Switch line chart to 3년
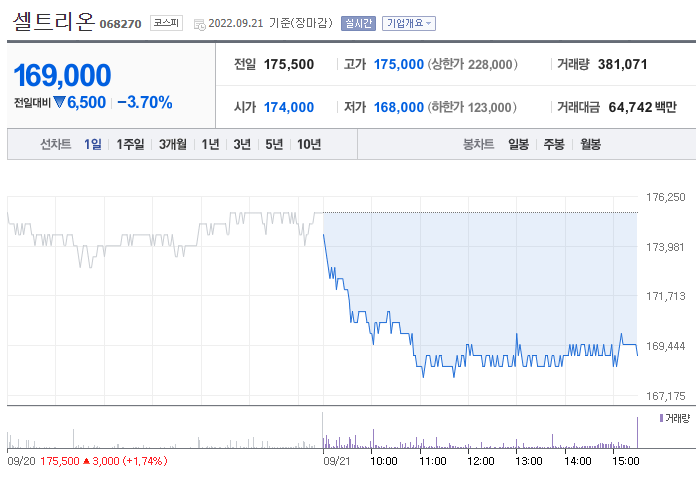The width and height of the screenshot is (696, 479). coord(242,144)
